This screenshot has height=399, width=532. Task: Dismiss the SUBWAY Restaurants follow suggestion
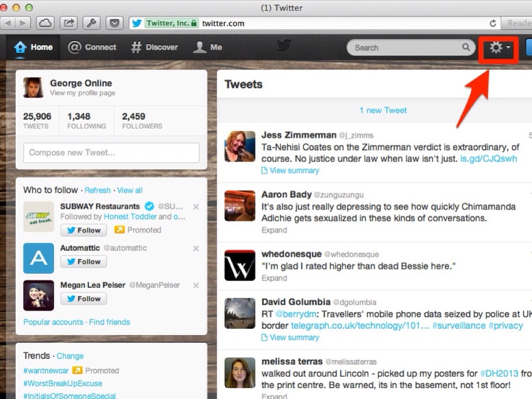tap(196, 207)
